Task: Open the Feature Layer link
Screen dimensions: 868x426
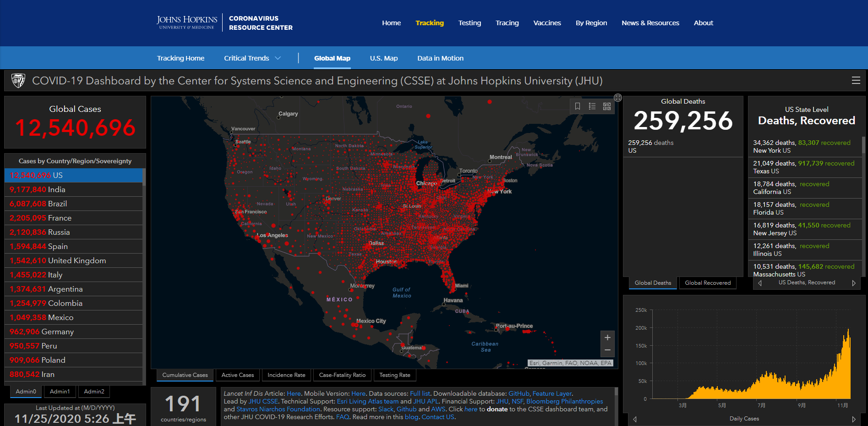Action: [x=552, y=393]
